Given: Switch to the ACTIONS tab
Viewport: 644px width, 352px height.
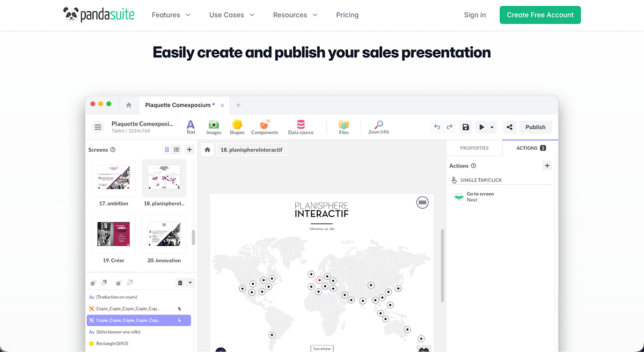Looking at the screenshot, I should coord(531,148).
